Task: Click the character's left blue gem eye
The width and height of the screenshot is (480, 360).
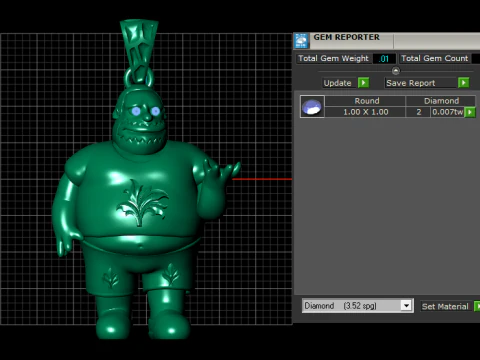Action: pyautogui.click(x=136, y=111)
